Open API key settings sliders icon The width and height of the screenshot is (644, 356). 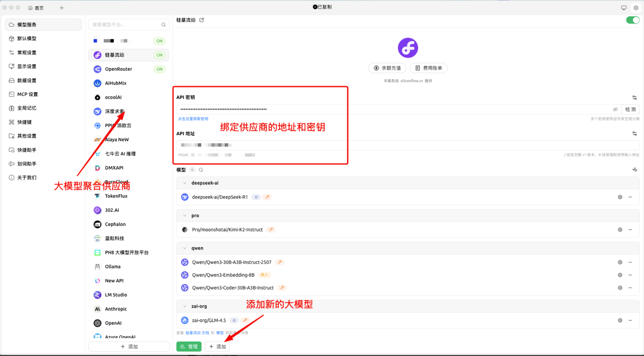tap(634, 98)
